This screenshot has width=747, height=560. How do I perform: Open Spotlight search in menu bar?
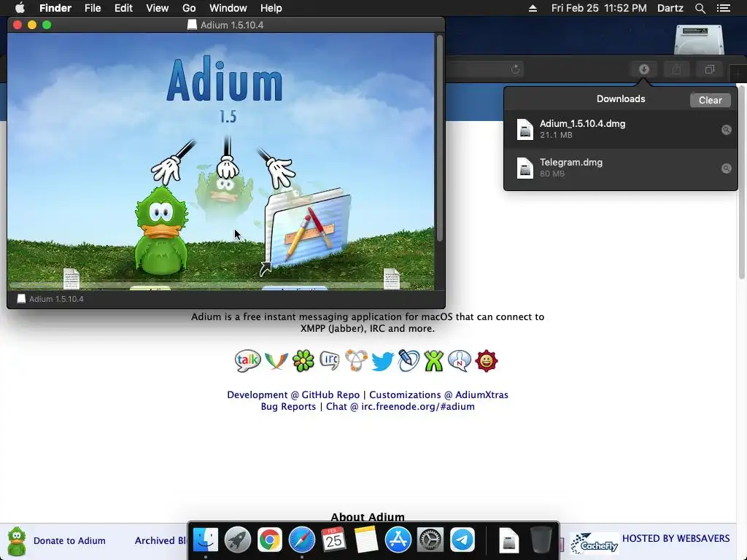click(x=700, y=8)
